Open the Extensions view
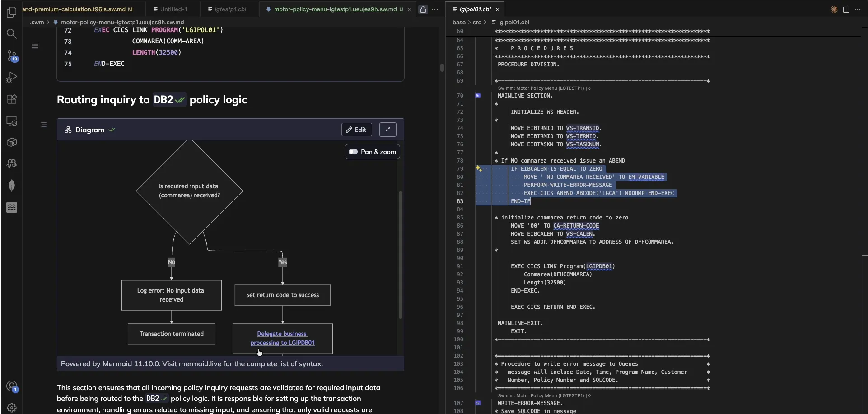The image size is (868, 414). click(12, 99)
